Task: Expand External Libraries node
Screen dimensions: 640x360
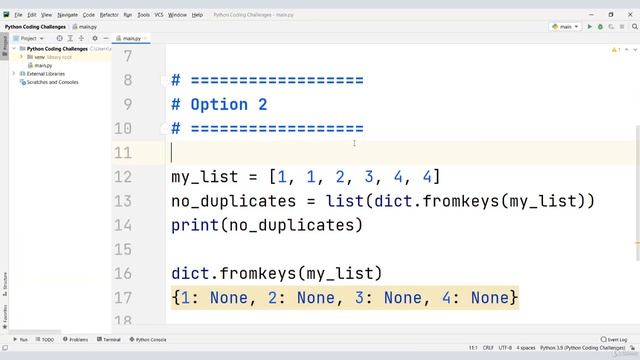Action: click(14, 73)
